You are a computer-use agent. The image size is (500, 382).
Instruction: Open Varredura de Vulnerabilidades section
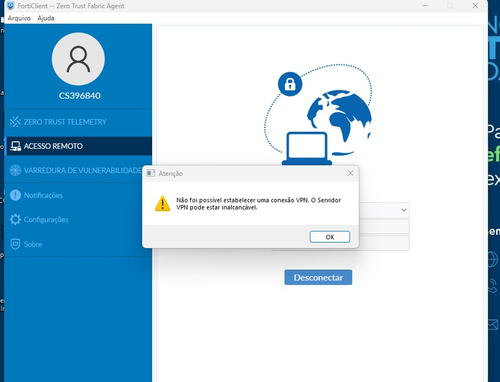tap(78, 170)
